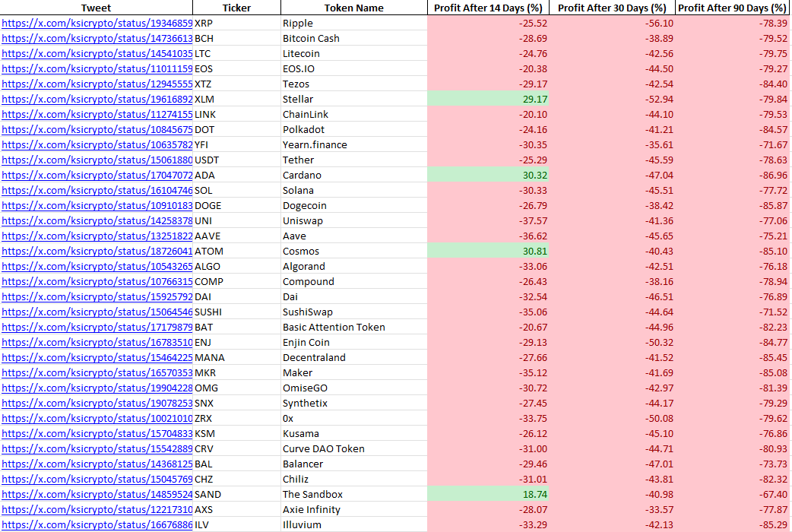
Task: Select the COMP ticker cell
Action: (x=236, y=281)
